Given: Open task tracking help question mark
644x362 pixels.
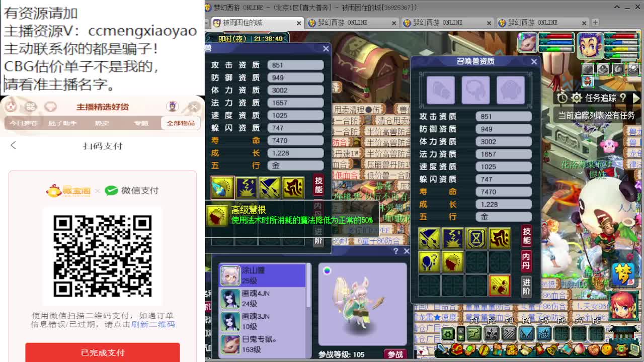Looking at the screenshot, I should pos(623,98).
